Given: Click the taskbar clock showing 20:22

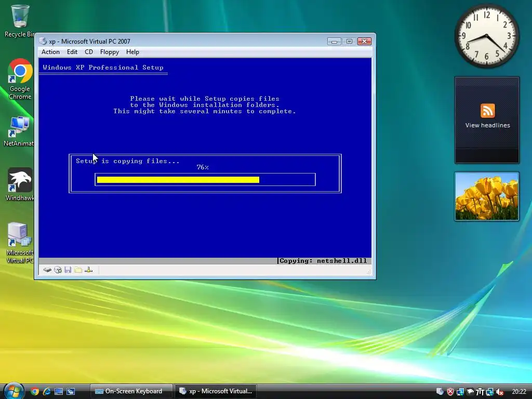Looking at the screenshot, I should 519,392.
